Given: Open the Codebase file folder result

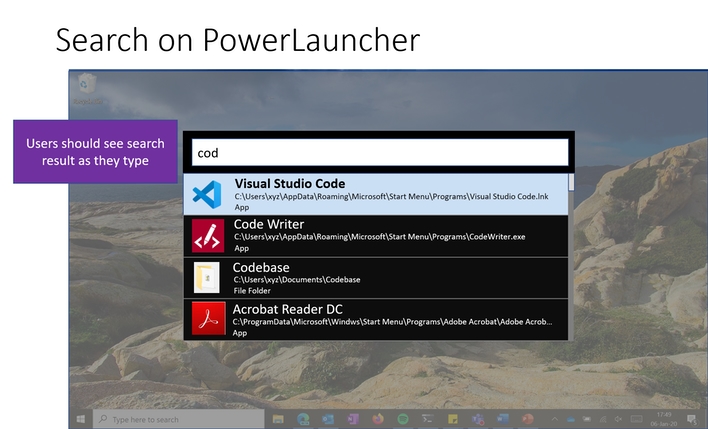Looking at the screenshot, I should [x=376, y=278].
